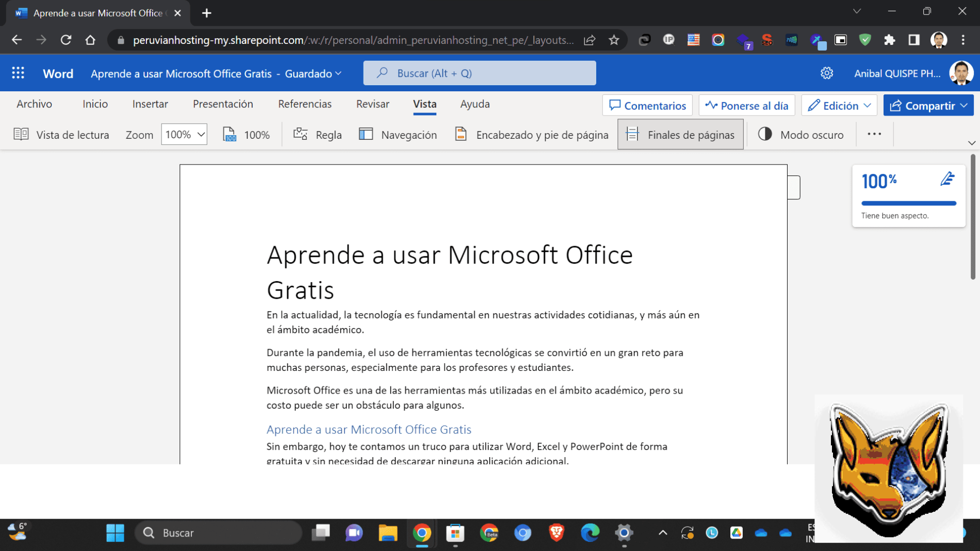Click the document vertical scrollbar
This screenshot has width=980, height=551.
pyautogui.click(x=973, y=217)
